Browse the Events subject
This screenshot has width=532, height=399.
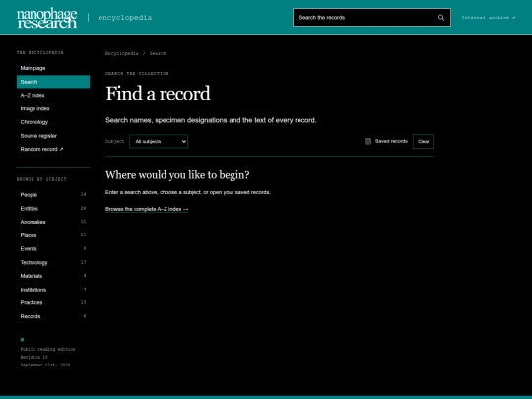53,248
